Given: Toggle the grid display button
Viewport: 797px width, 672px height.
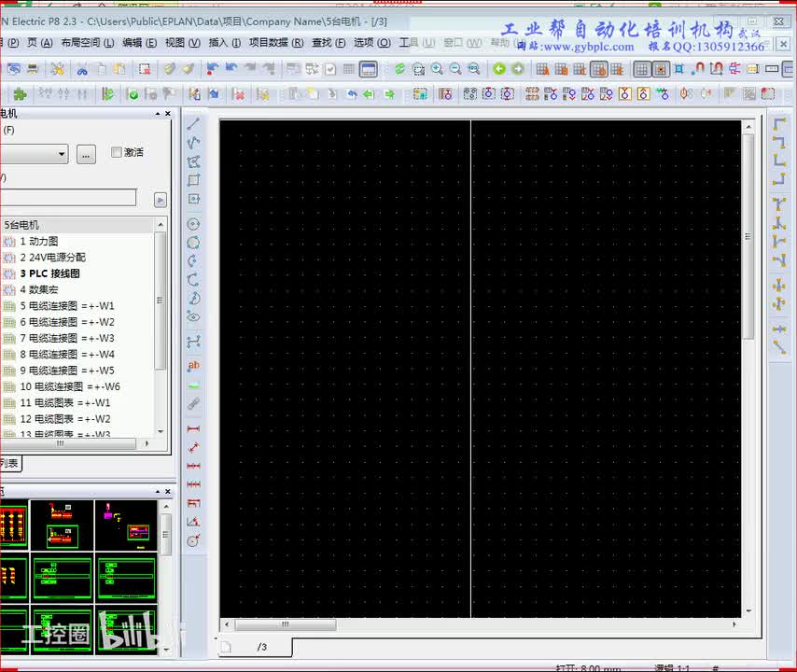Looking at the screenshot, I should coord(642,69).
